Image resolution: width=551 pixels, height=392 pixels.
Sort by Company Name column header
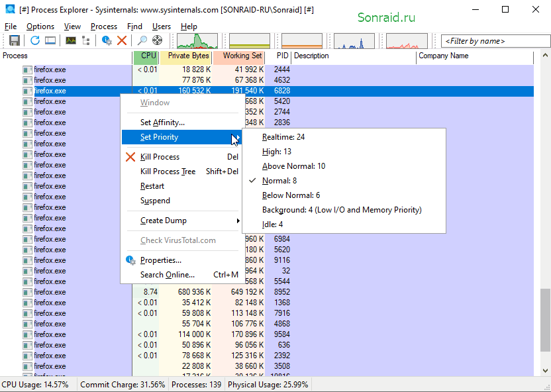(x=475, y=56)
